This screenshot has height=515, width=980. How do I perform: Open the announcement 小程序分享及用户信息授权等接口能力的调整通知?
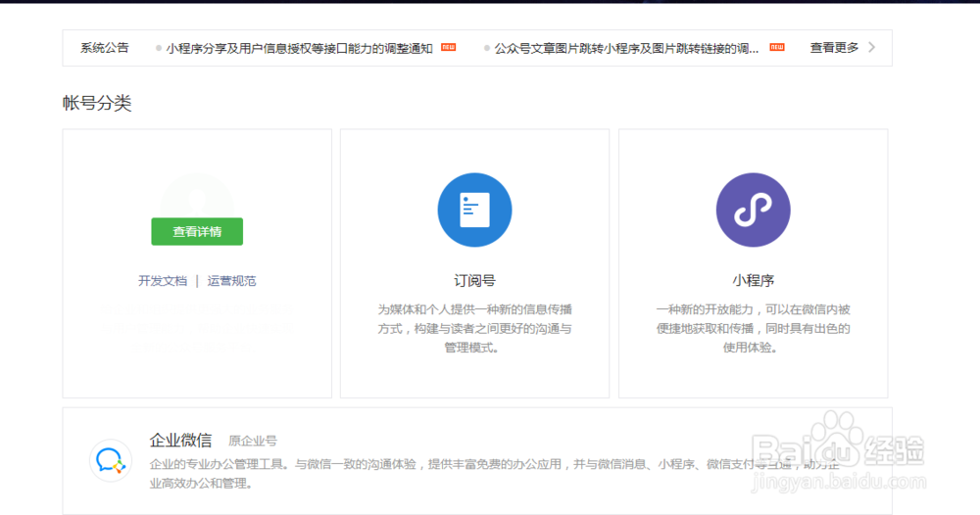click(x=299, y=48)
